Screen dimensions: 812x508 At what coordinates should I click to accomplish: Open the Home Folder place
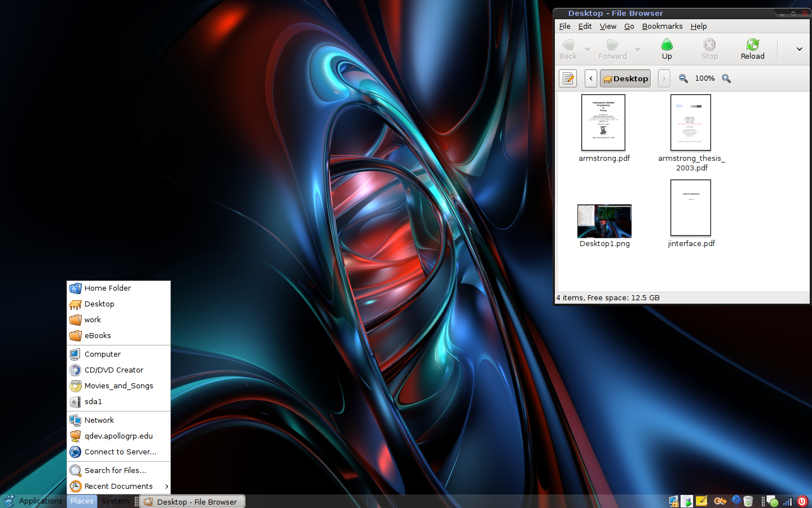107,288
